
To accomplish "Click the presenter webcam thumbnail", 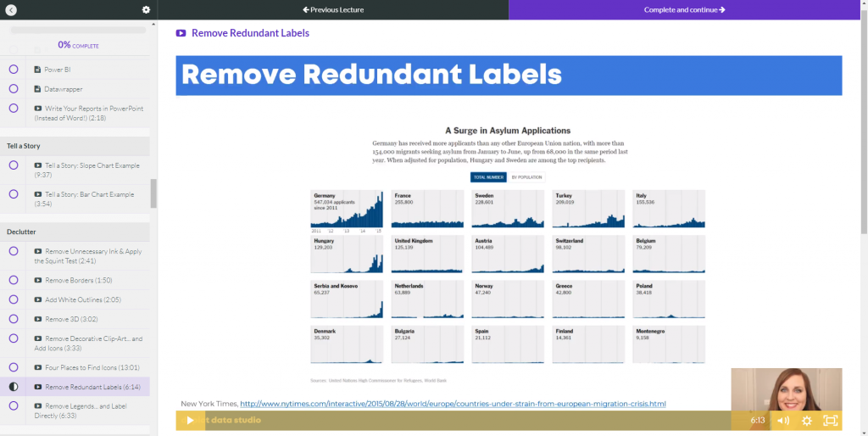I will [786, 389].
